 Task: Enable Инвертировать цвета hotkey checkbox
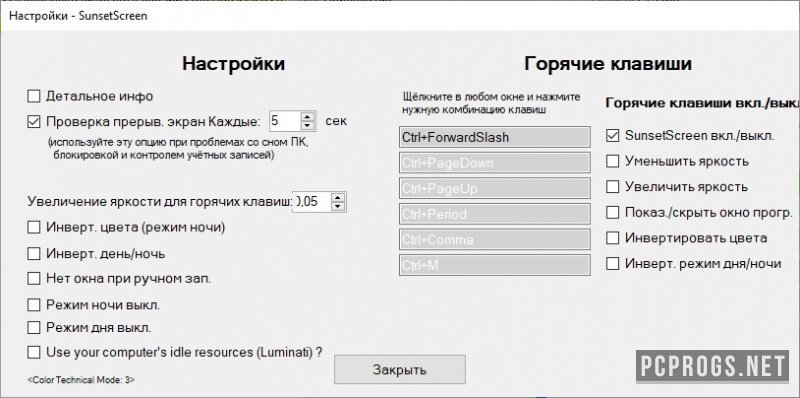(612, 238)
